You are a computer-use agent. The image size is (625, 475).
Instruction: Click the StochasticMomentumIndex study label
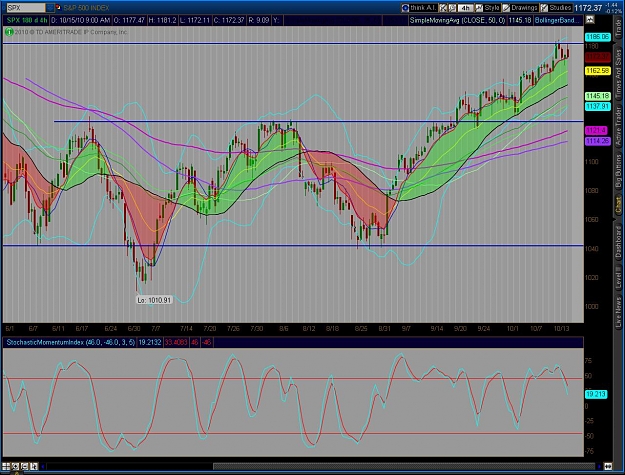click(71, 342)
